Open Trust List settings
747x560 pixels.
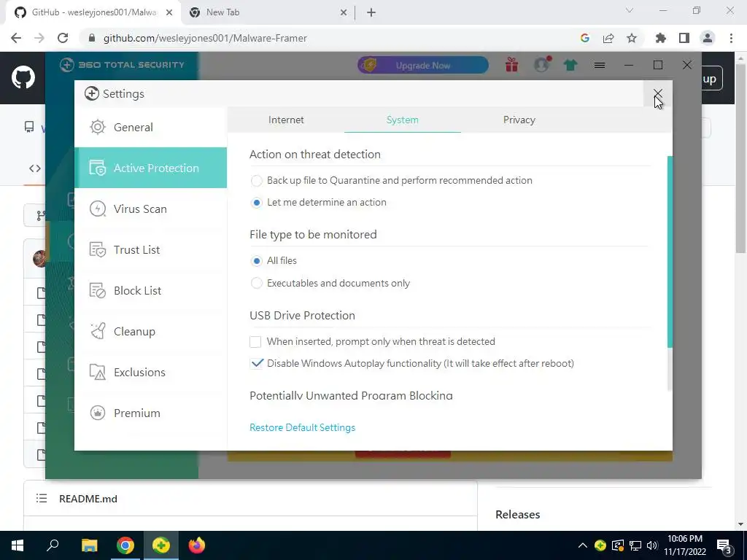click(150, 249)
